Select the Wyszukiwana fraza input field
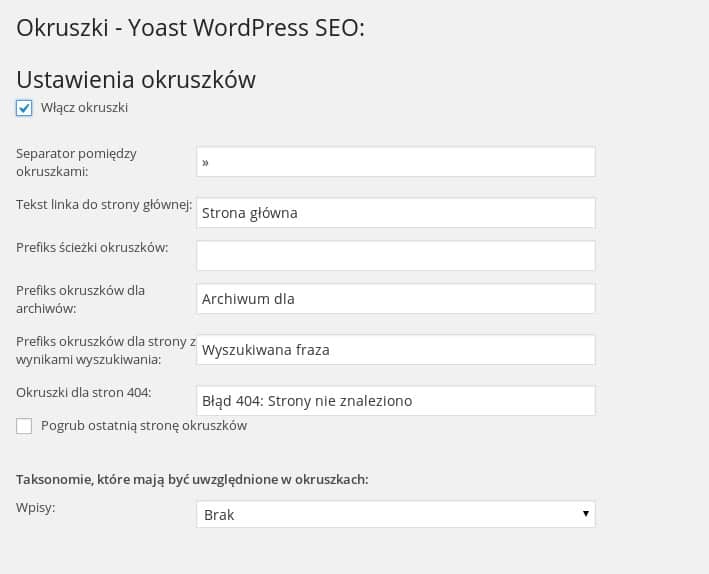Image resolution: width=709 pixels, height=574 pixels. [x=396, y=350]
